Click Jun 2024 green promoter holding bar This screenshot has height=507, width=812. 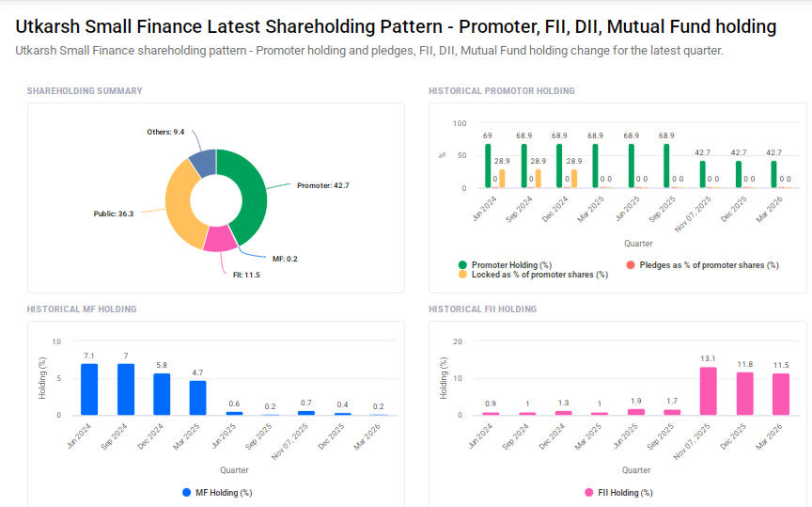click(488, 166)
